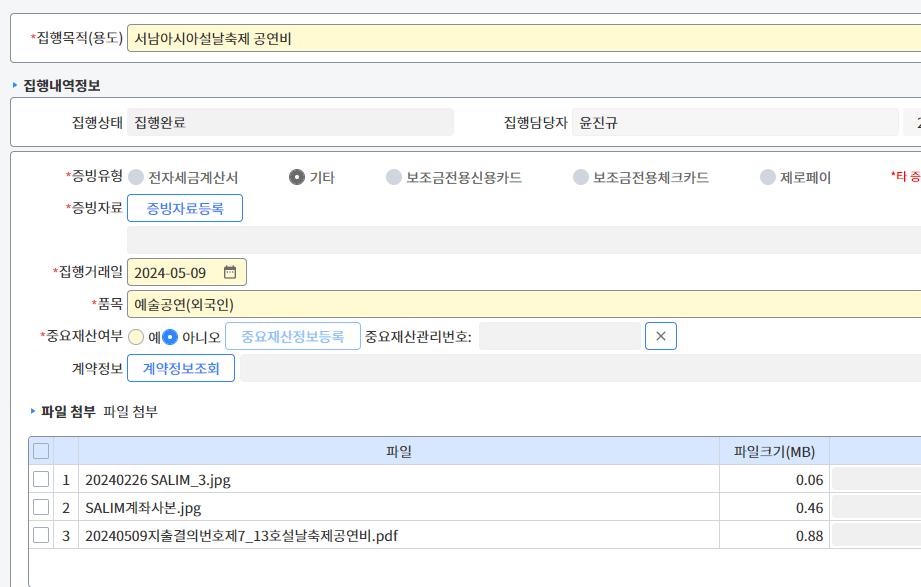Click the 파일크기(MB) column header

pos(774,451)
